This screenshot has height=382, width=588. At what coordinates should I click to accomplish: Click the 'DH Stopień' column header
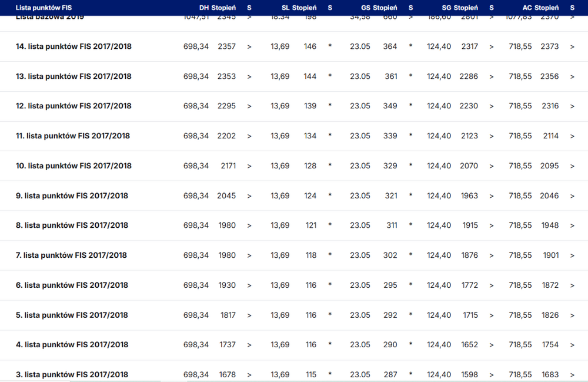[x=218, y=8]
